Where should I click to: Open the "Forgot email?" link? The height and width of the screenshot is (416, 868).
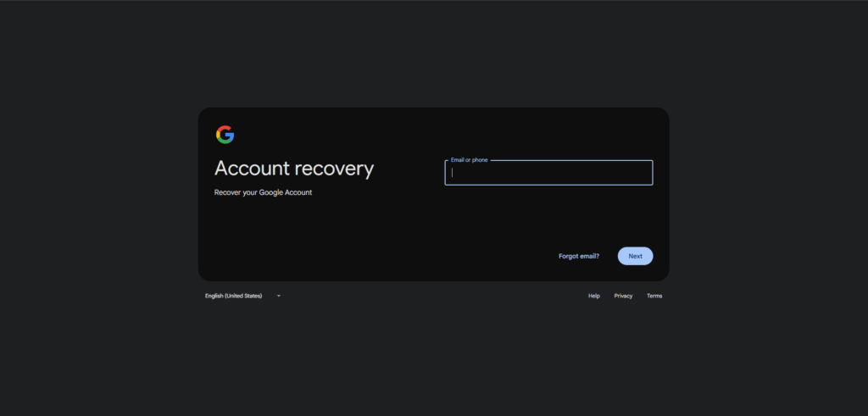[579, 256]
